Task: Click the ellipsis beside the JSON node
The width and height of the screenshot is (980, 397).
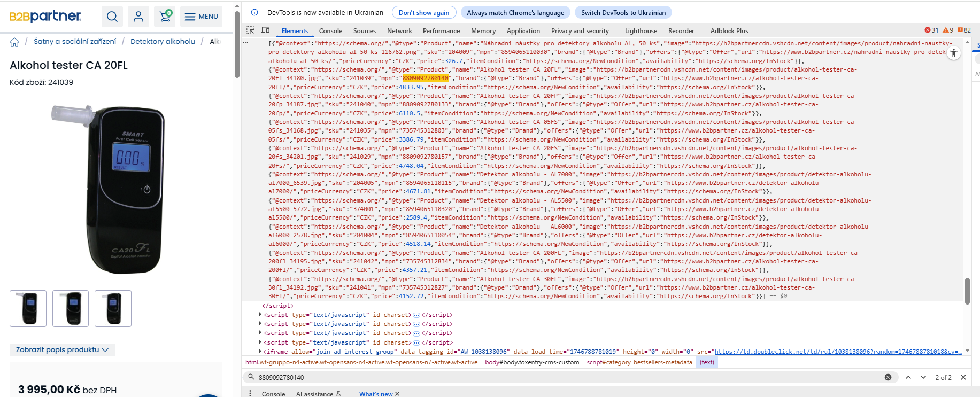Action: click(x=245, y=43)
